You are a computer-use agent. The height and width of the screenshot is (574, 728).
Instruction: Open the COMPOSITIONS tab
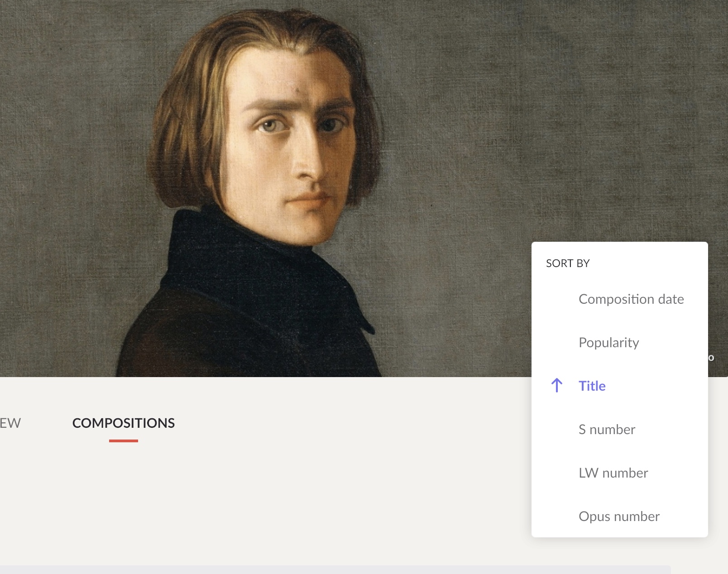[x=124, y=423]
